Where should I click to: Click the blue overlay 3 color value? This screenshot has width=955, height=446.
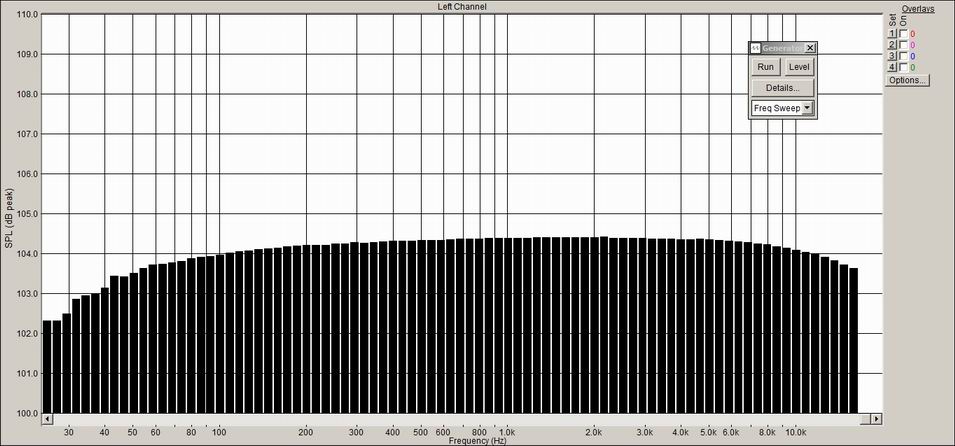[x=912, y=56]
